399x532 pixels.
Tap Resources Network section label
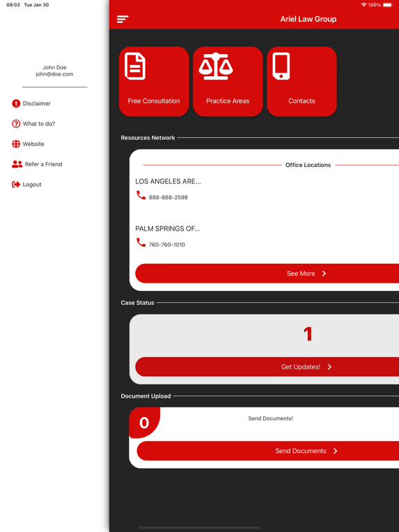(148, 138)
